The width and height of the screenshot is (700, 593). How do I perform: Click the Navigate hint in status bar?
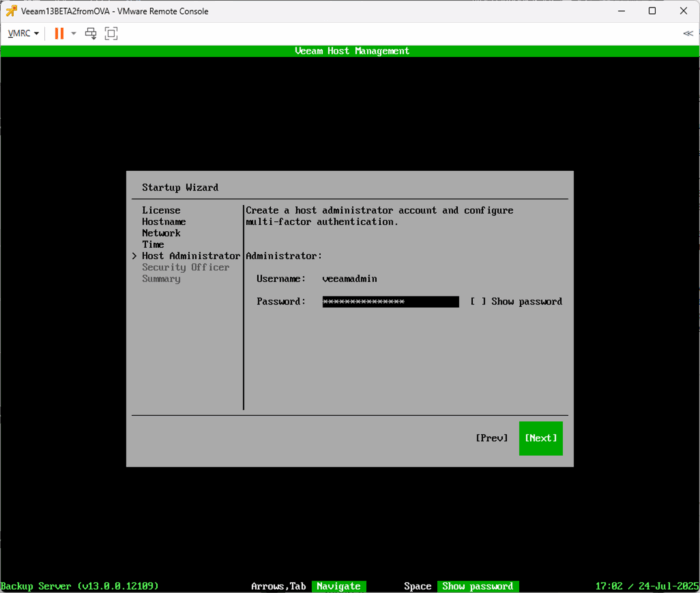(x=338, y=586)
